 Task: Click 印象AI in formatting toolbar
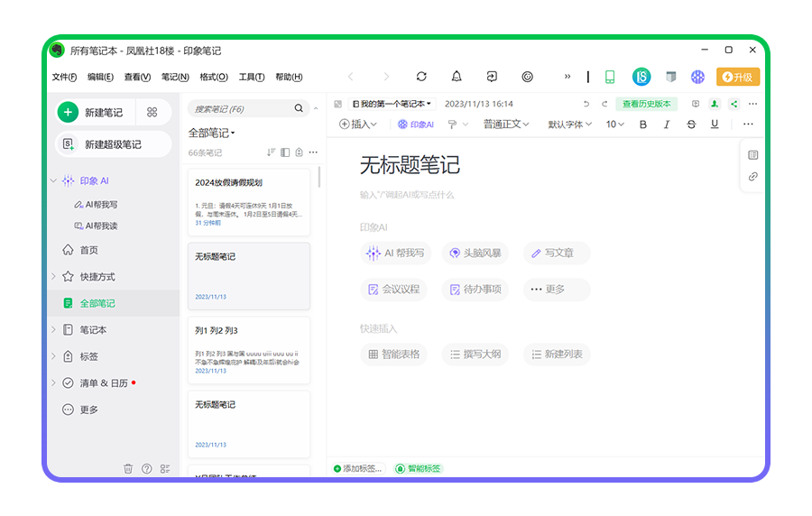[415, 124]
